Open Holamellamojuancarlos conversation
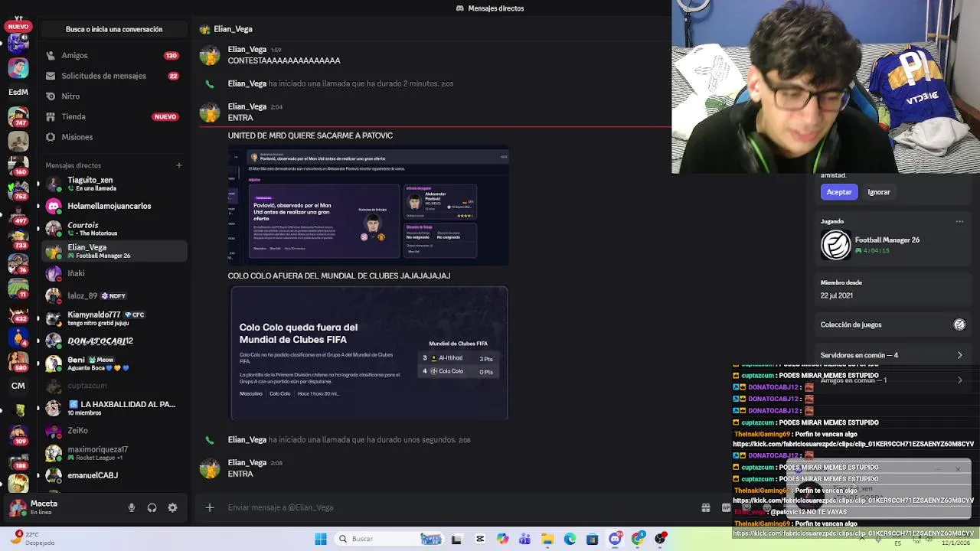Image resolution: width=980 pixels, height=551 pixels. (113, 206)
